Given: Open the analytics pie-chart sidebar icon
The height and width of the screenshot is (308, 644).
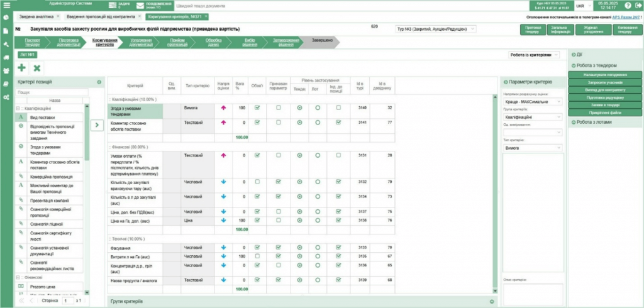Looking at the screenshot, I should (x=6, y=18).
